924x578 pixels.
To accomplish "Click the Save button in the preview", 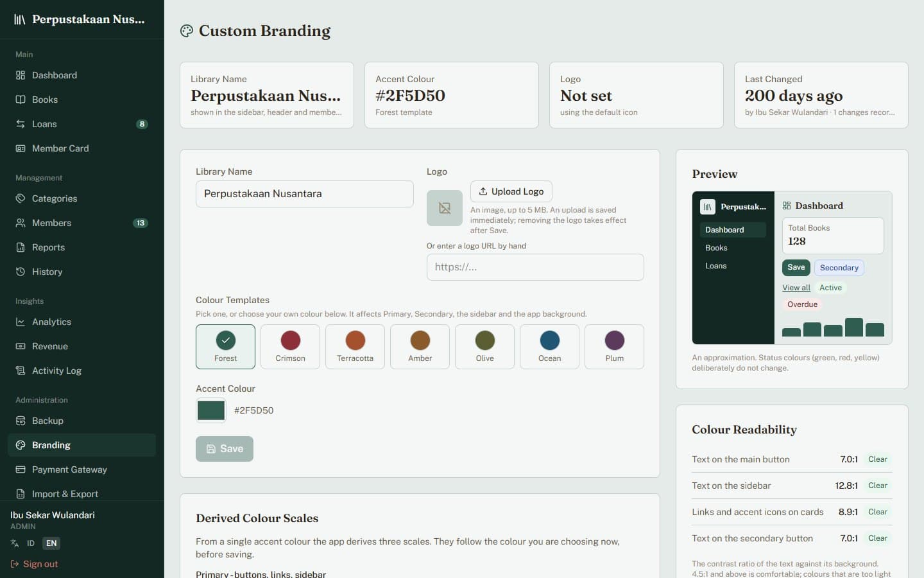I will 796,268.
